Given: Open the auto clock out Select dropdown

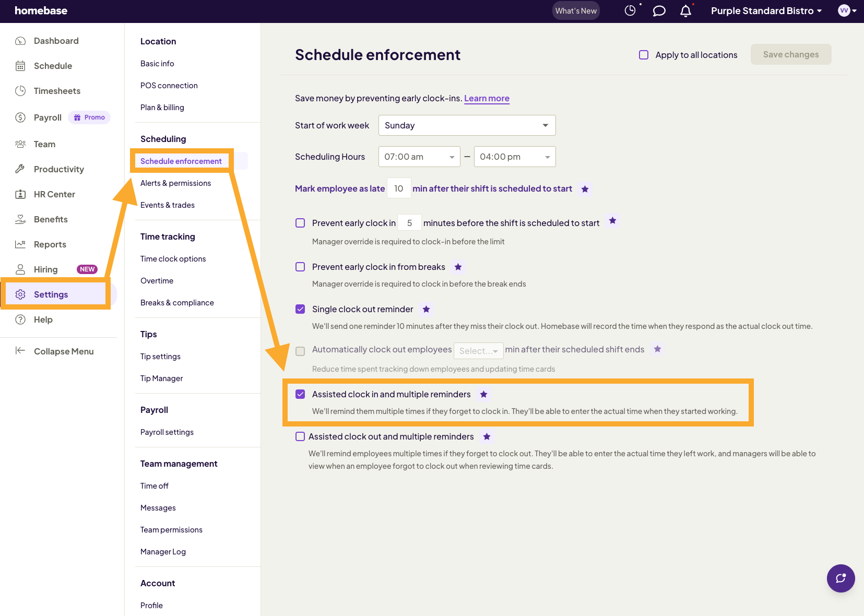Looking at the screenshot, I should coord(478,351).
